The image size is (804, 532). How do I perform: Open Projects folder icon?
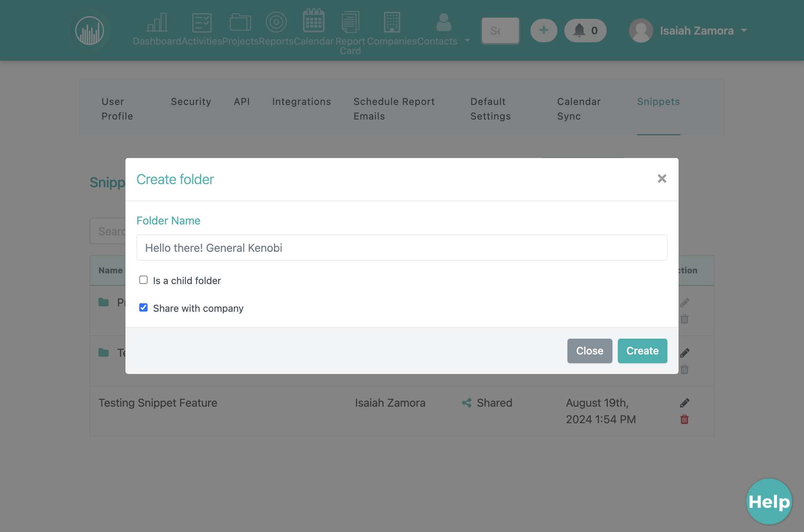tap(240, 22)
